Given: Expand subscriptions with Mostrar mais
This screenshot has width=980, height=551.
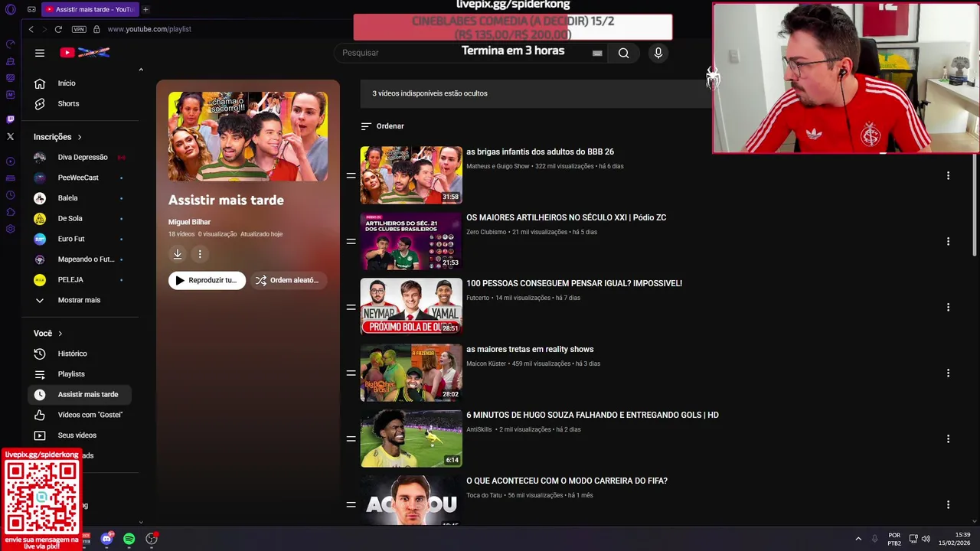Looking at the screenshot, I should coord(79,300).
